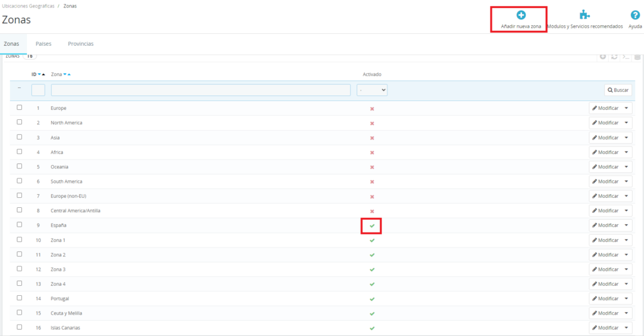This screenshot has width=644, height=336.
Task: Click the green check status for Zona 2
Action: [372, 255]
